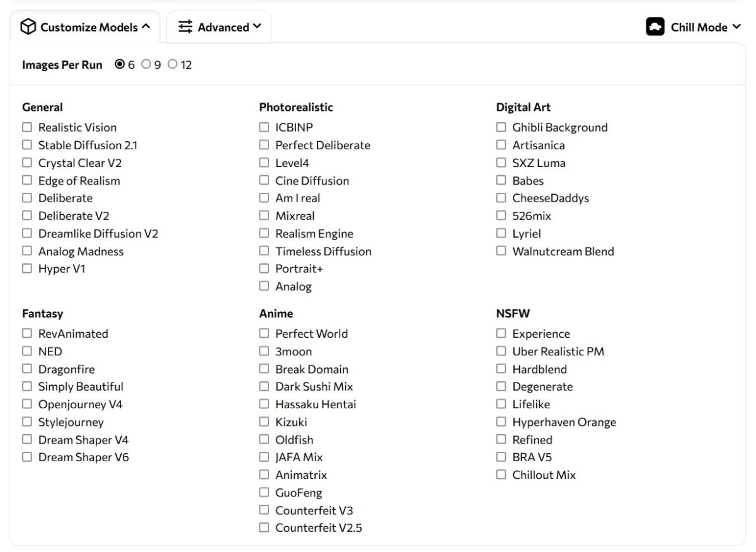756x552 pixels.
Task: Select 9 images per run
Action: coord(146,64)
